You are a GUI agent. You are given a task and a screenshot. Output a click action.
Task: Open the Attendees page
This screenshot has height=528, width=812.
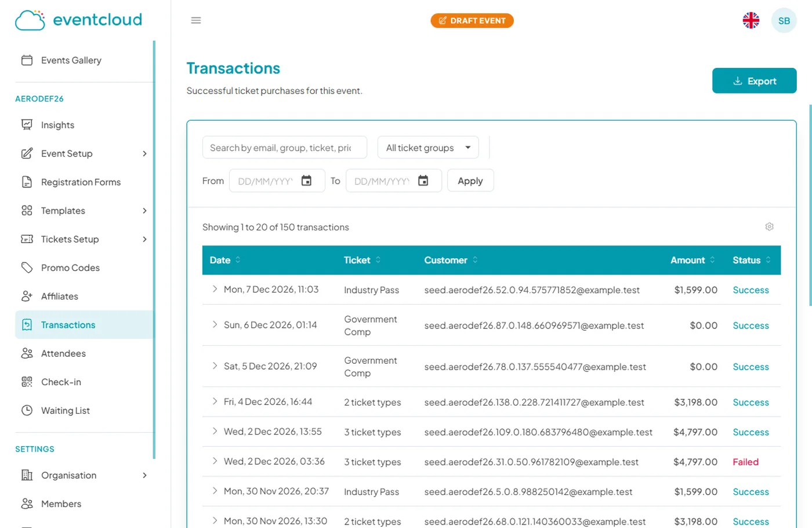[x=84, y=353]
